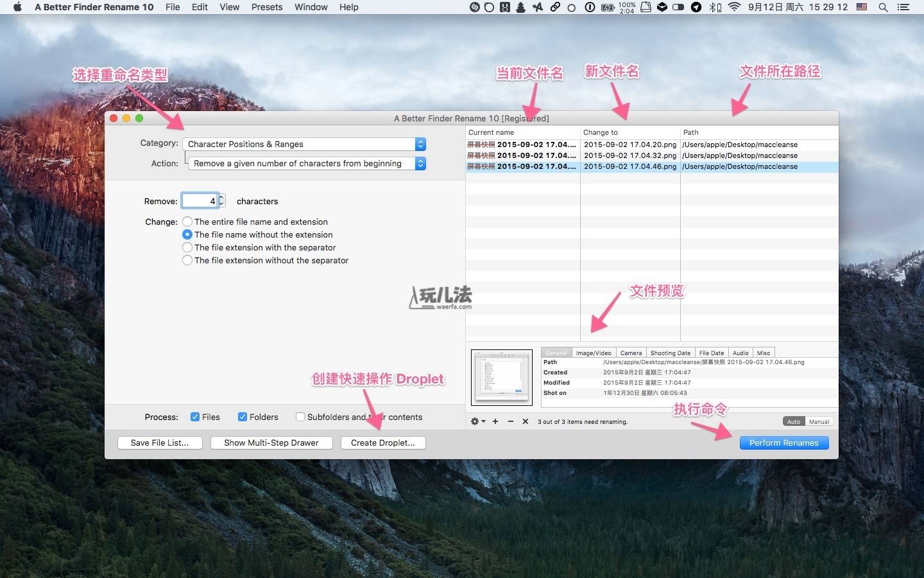The image size is (924, 578).
Task: Open the Window menu
Action: click(311, 7)
